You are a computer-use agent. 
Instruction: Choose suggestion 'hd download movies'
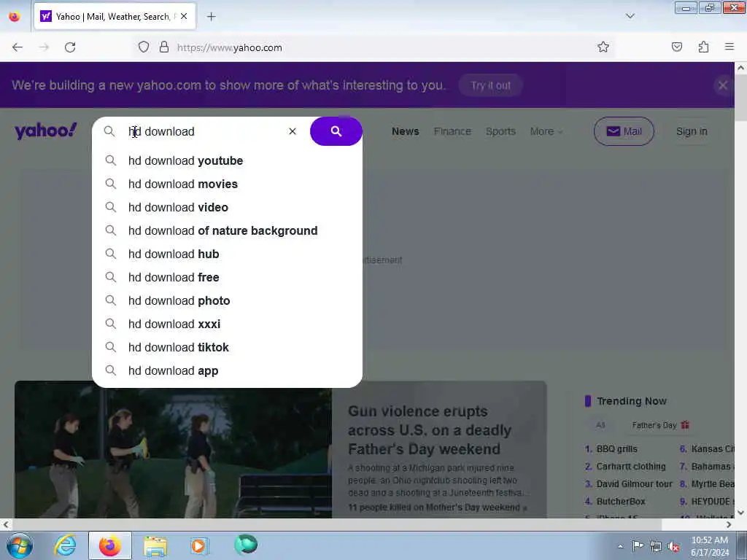(x=228, y=184)
